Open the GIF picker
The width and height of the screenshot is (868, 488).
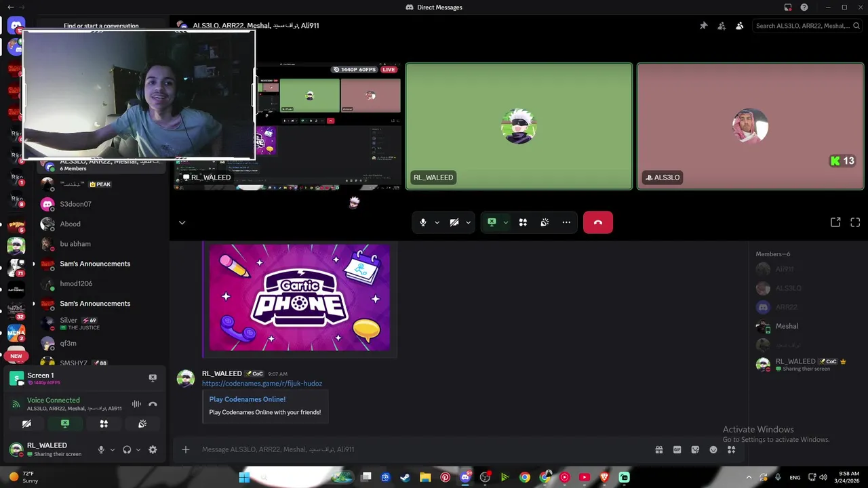[x=677, y=449]
